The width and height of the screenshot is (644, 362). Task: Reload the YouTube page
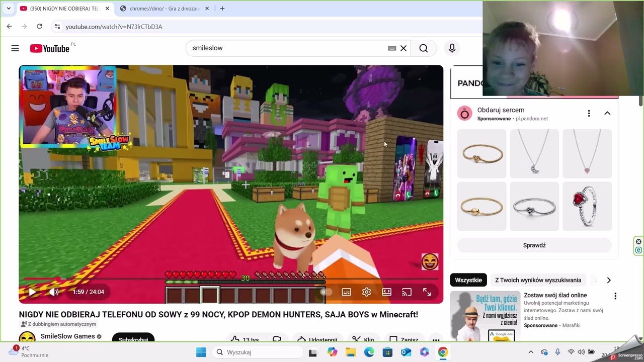pos(39,27)
